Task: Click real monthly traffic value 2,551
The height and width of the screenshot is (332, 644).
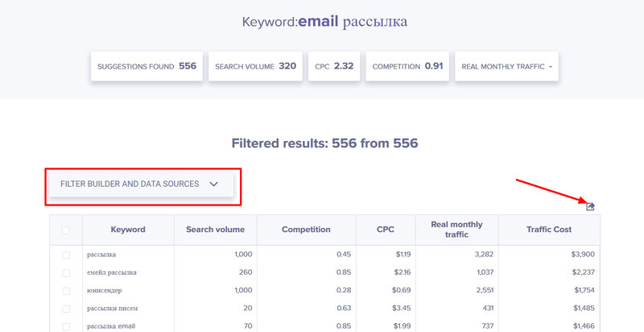Action: coord(485,290)
